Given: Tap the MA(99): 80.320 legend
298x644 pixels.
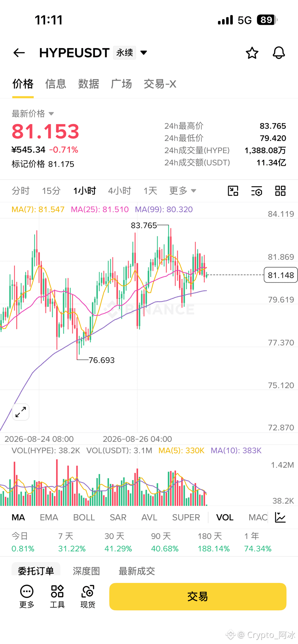Looking at the screenshot, I should pyautogui.click(x=164, y=210).
